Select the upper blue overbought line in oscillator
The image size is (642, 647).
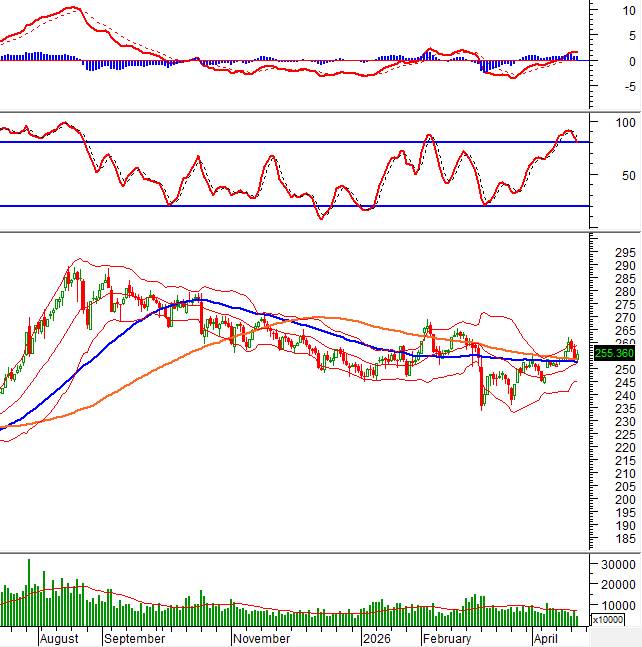click(x=290, y=142)
